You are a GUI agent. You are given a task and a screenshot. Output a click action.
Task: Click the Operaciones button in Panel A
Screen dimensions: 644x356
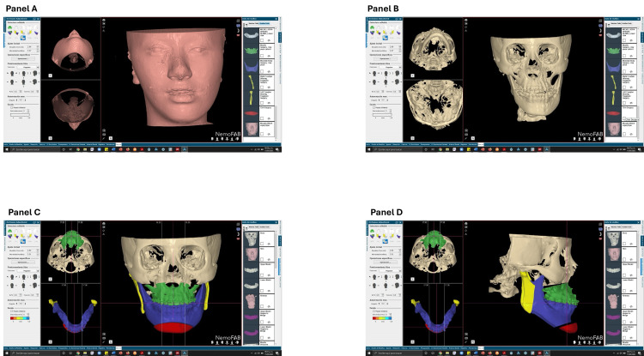pyautogui.click(x=23, y=58)
